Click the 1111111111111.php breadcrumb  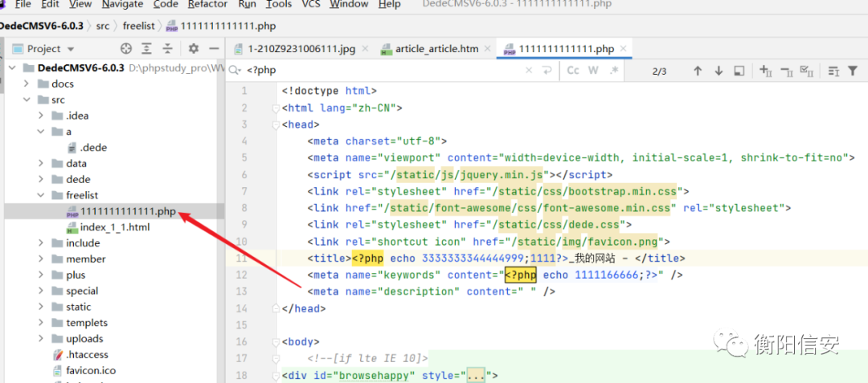pyautogui.click(x=228, y=26)
